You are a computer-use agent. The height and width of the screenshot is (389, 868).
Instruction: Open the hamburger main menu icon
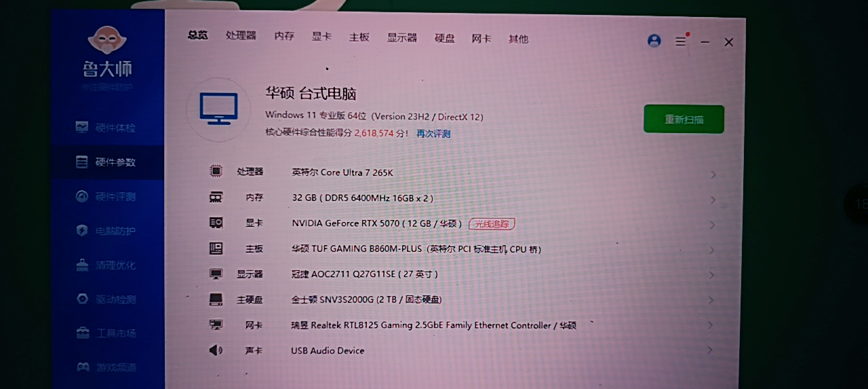click(681, 41)
